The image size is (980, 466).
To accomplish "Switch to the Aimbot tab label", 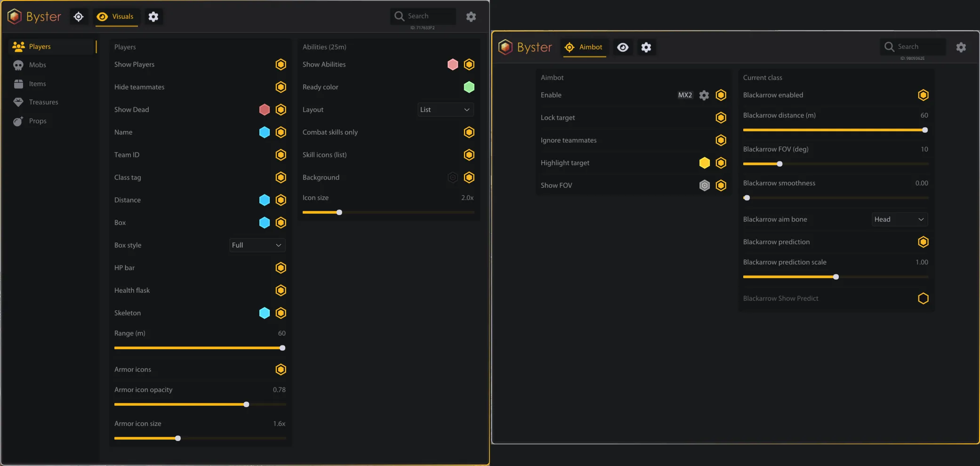I will [x=591, y=47].
